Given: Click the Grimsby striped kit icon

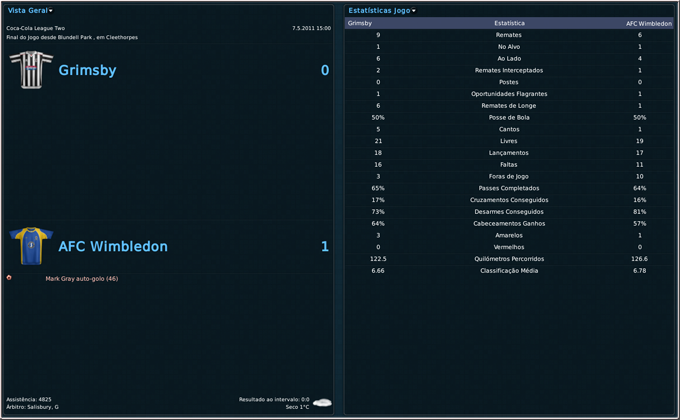Looking at the screenshot, I should (x=29, y=70).
